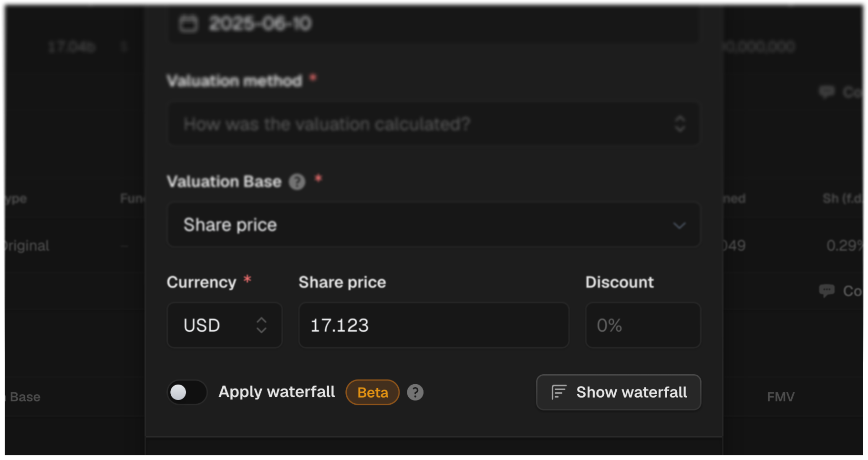The height and width of the screenshot is (460, 868).
Task: Click the help icon beside Valuation Base
Action: pyautogui.click(x=297, y=182)
